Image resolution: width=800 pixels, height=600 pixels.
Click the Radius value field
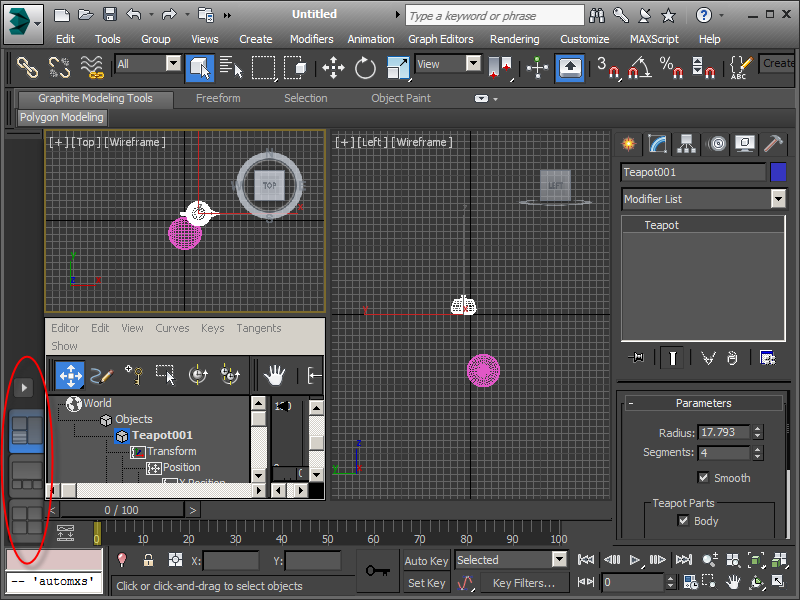tap(723, 432)
